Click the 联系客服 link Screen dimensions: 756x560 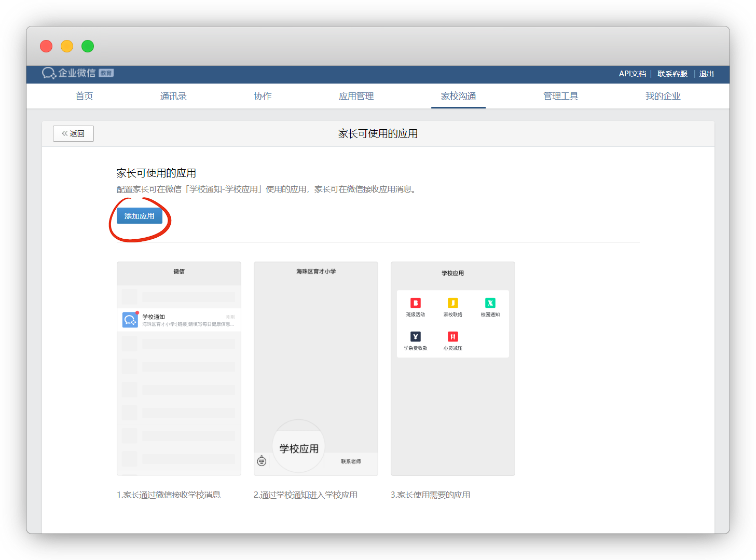click(x=672, y=74)
